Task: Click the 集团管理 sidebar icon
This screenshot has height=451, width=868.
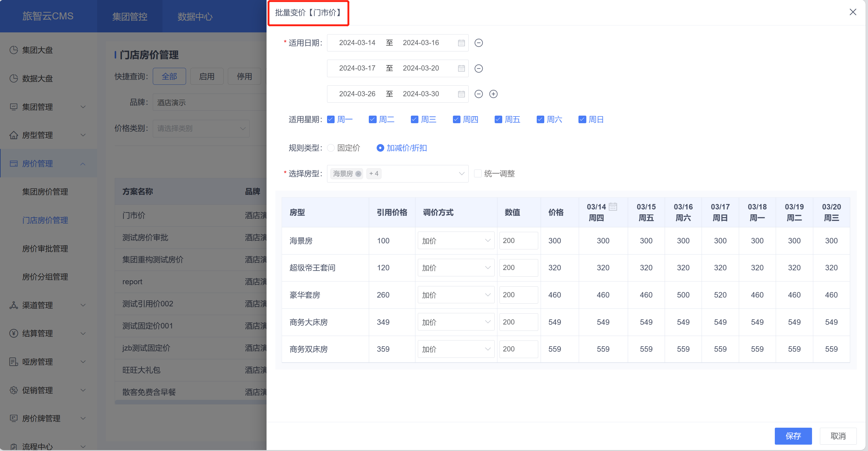Action: pyautogui.click(x=14, y=107)
